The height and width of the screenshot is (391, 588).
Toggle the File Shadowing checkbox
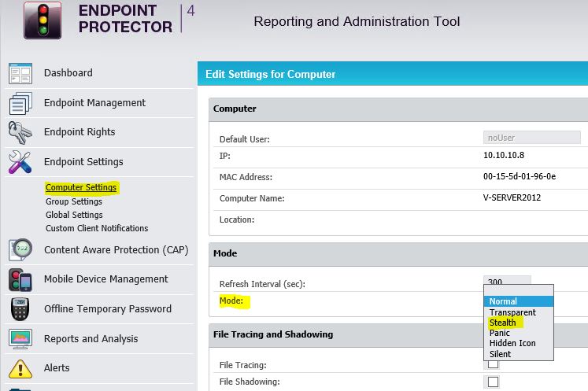pyautogui.click(x=493, y=382)
